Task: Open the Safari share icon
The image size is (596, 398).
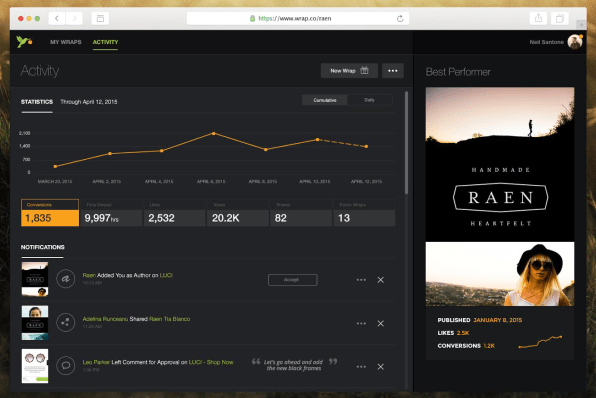Action: click(538, 18)
